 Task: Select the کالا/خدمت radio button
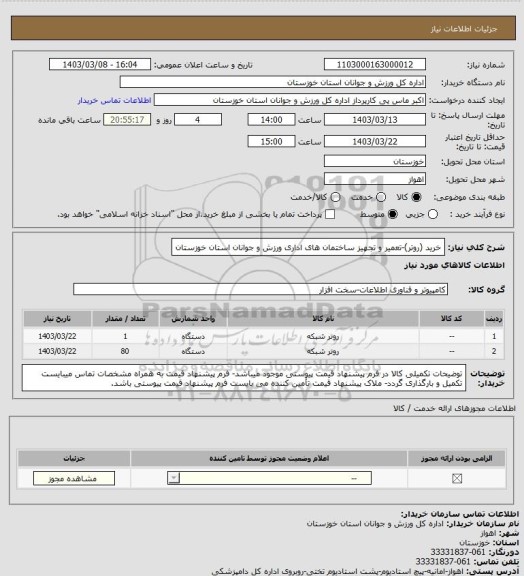(335, 197)
